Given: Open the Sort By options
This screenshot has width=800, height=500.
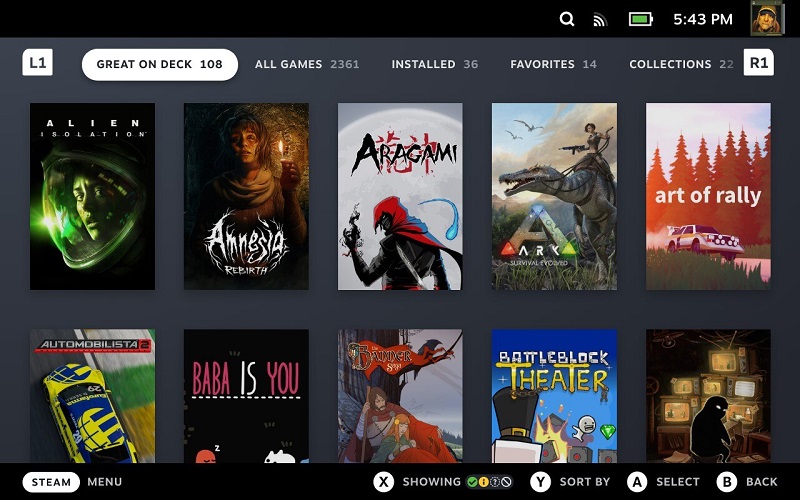Looking at the screenshot, I should [585, 482].
